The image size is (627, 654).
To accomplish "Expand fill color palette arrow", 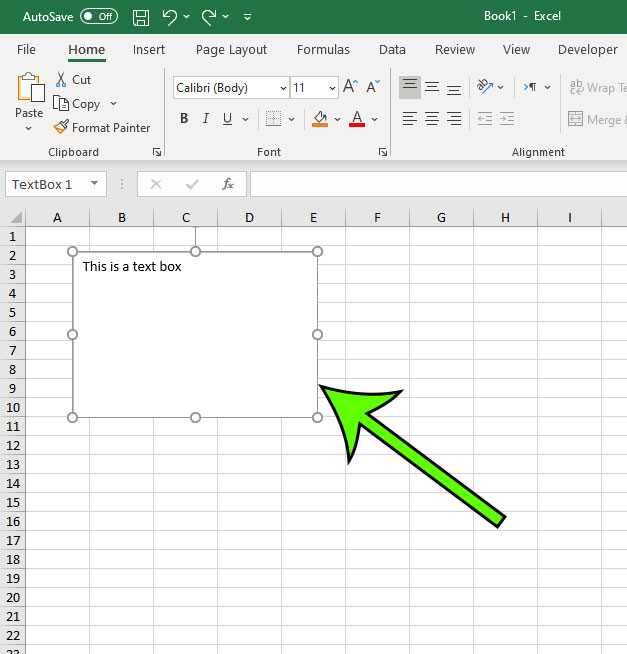I will 337,119.
